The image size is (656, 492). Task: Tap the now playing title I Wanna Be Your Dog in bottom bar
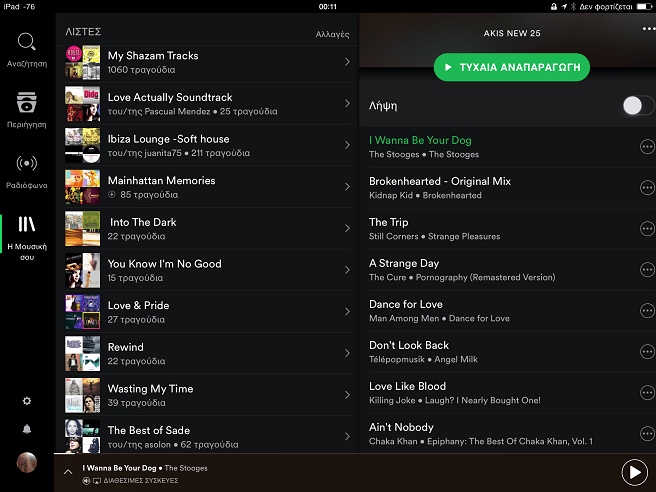[x=119, y=468]
